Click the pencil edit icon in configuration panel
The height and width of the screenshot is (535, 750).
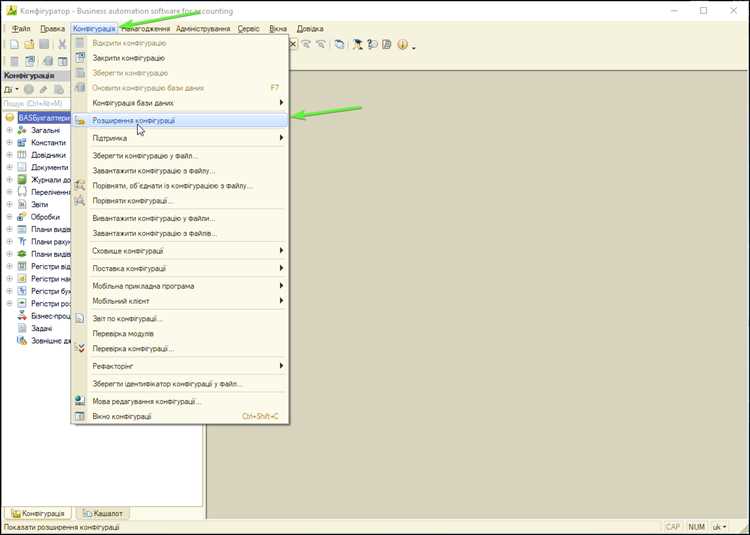tap(44, 89)
